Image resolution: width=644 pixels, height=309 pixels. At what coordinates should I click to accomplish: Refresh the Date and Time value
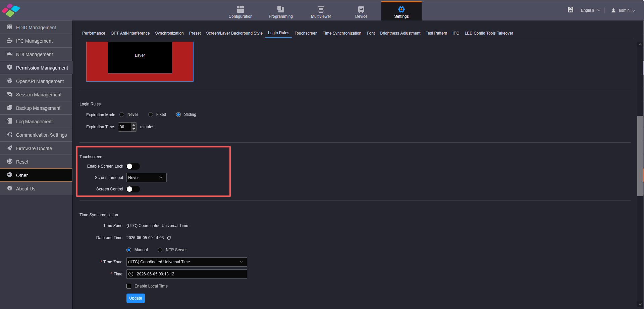(169, 238)
